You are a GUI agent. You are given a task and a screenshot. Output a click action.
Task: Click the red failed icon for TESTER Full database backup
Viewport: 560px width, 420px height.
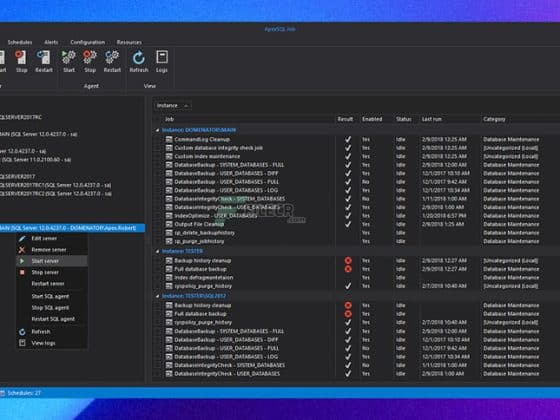point(348,269)
